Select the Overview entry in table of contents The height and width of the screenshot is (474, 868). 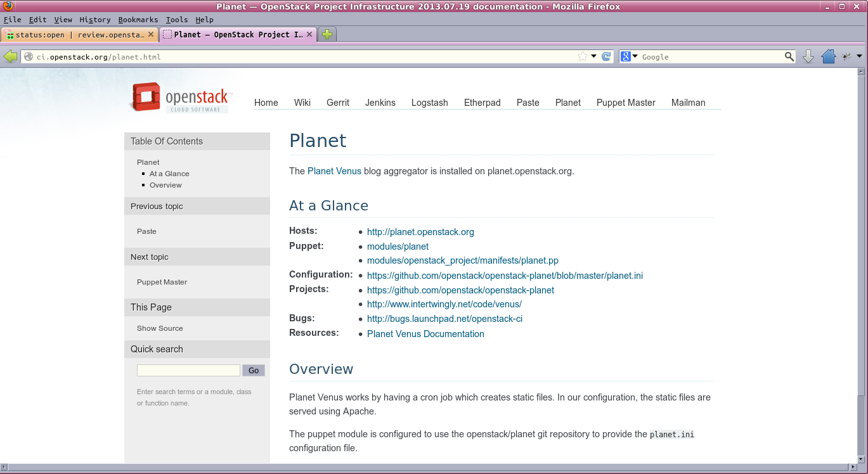point(165,185)
